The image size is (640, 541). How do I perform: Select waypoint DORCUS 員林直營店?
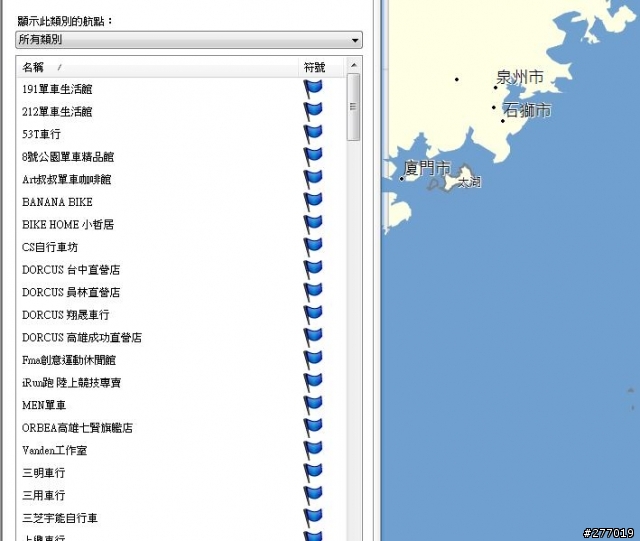click(x=71, y=292)
